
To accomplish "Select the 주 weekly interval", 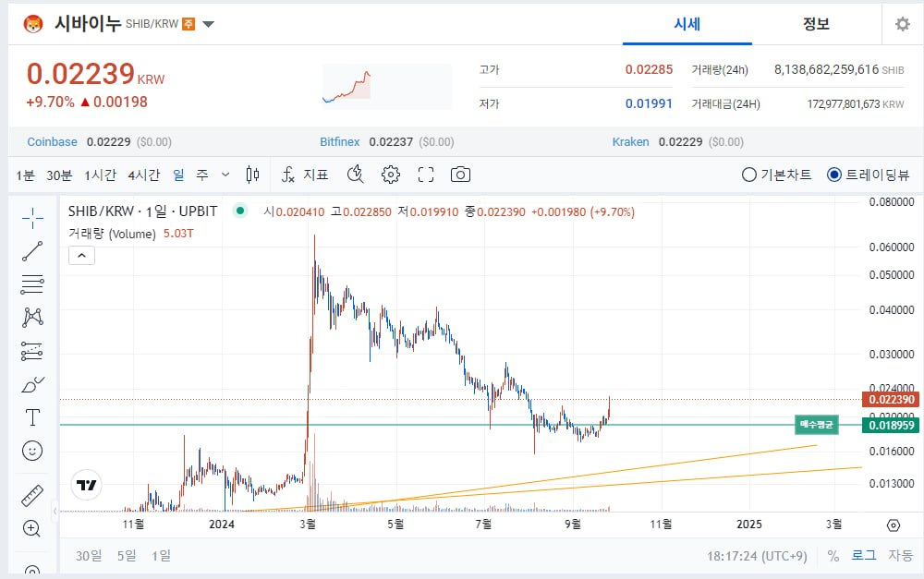I will pyautogui.click(x=202, y=175).
